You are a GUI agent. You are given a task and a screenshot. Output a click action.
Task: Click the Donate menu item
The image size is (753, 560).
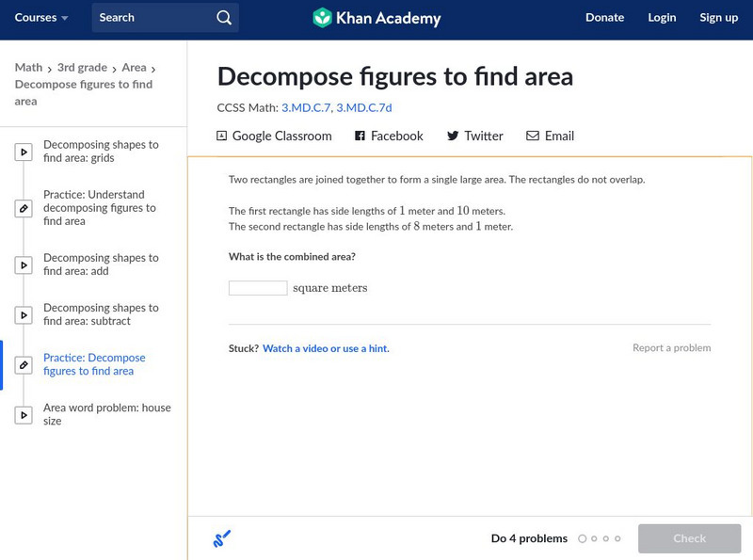(x=604, y=18)
